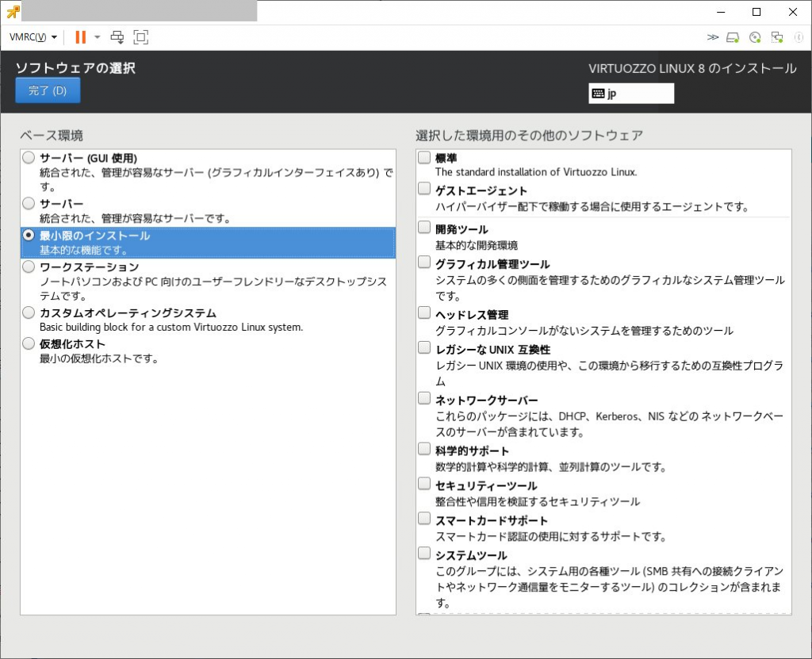This screenshot has width=812, height=659.
Task: Click the 'ベース環境' heading
Action: tap(52, 136)
